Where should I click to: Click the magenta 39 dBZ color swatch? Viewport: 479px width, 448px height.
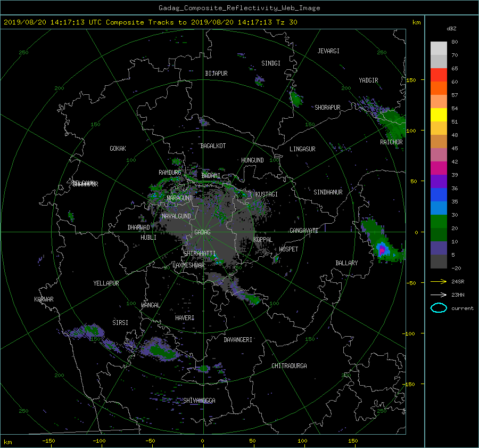[439, 168]
